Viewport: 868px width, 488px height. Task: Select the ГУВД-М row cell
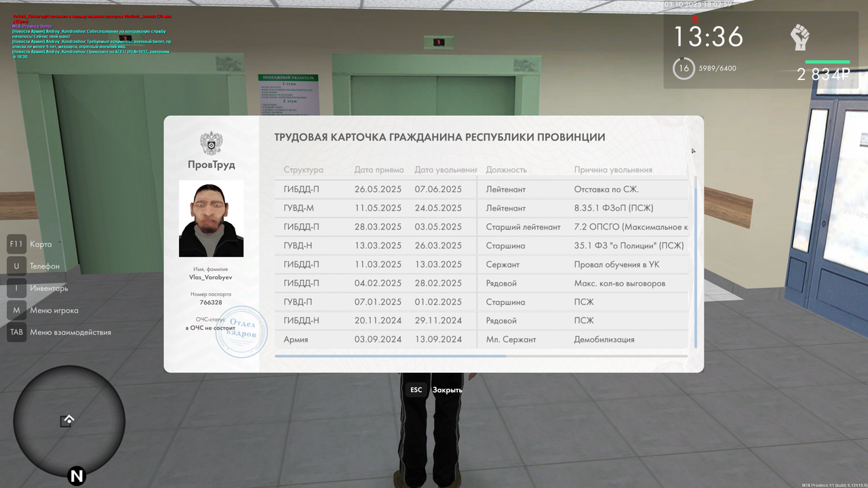298,208
